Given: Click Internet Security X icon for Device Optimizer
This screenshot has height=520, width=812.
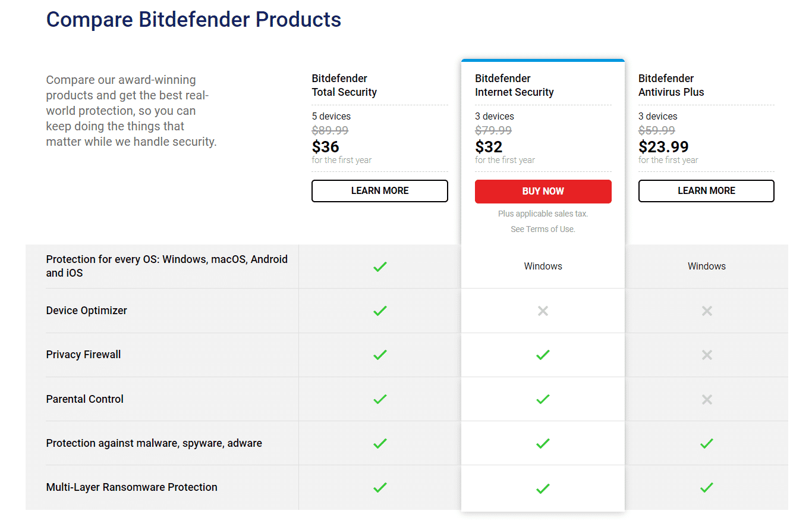Looking at the screenshot, I should (x=543, y=311).
